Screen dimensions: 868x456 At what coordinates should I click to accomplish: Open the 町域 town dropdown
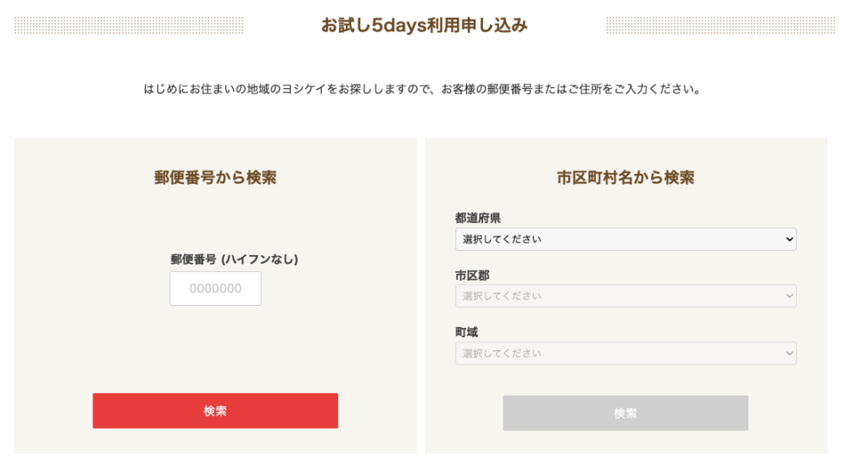[x=625, y=353]
